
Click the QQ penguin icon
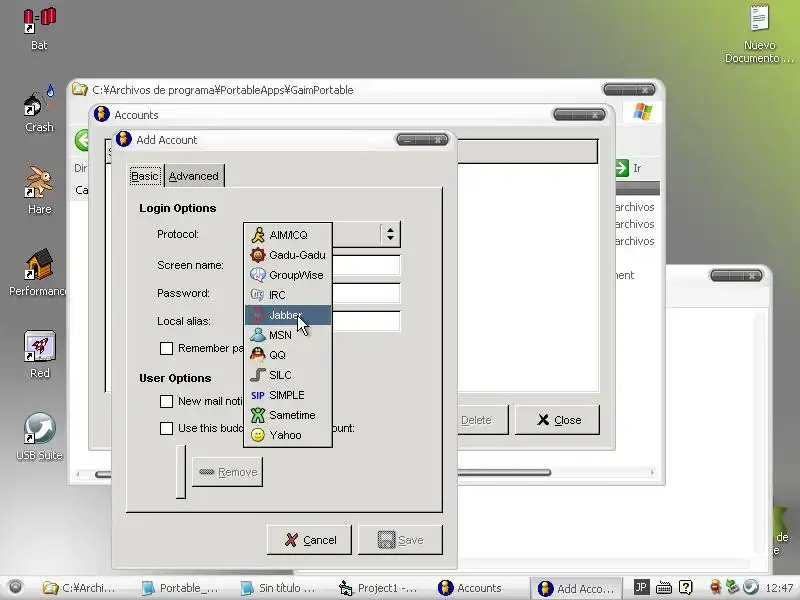click(x=258, y=355)
